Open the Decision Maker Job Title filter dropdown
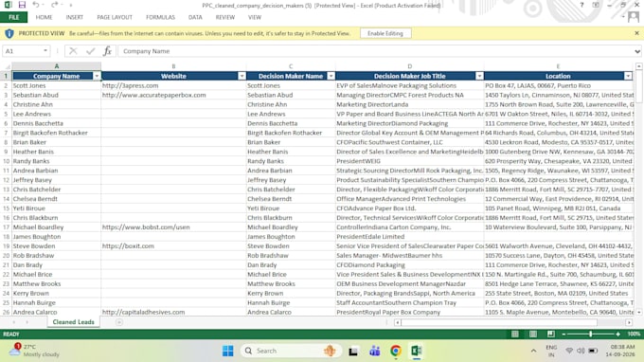The width and height of the screenshot is (644, 362). pyautogui.click(x=479, y=76)
